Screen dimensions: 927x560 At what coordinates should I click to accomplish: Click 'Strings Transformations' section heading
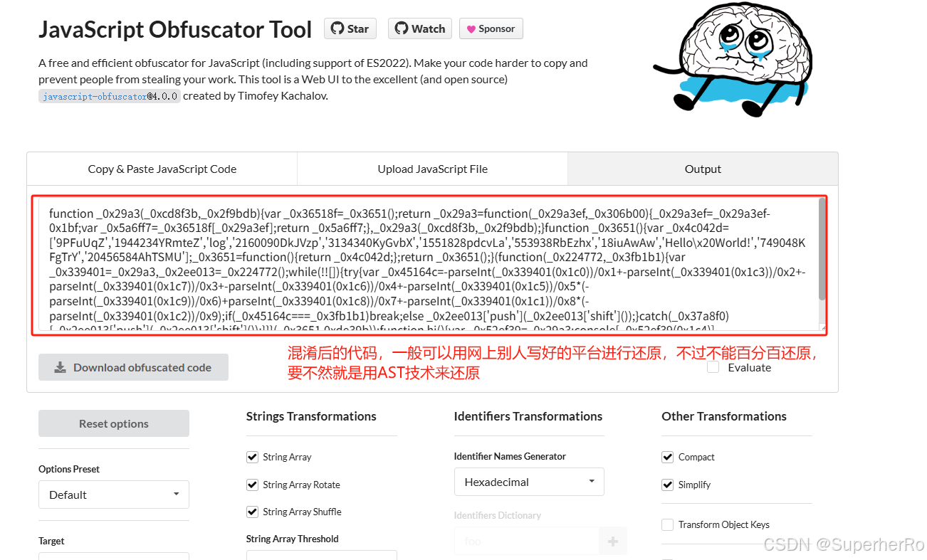point(311,416)
